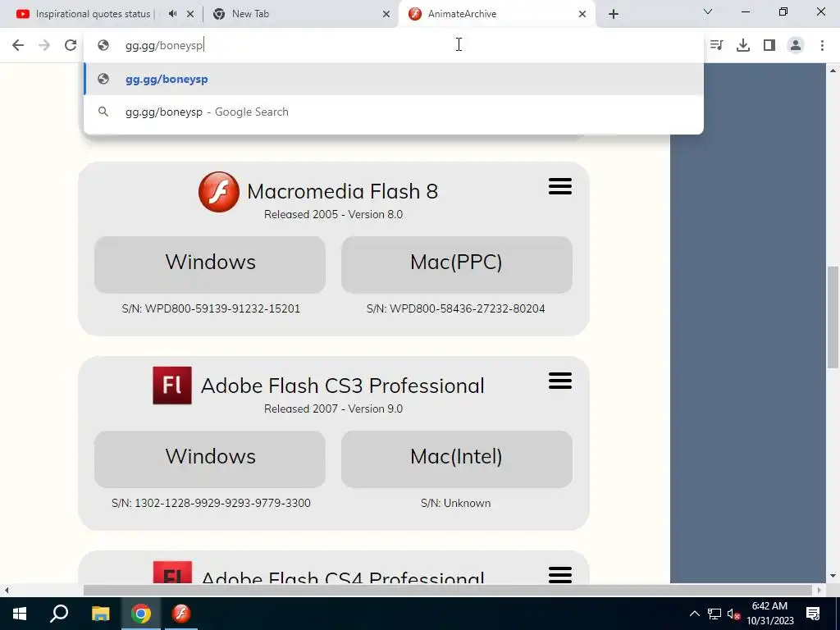
Task: Open Chrome three-dot menu
Action: pyautogui.click(x=822, y=46)
